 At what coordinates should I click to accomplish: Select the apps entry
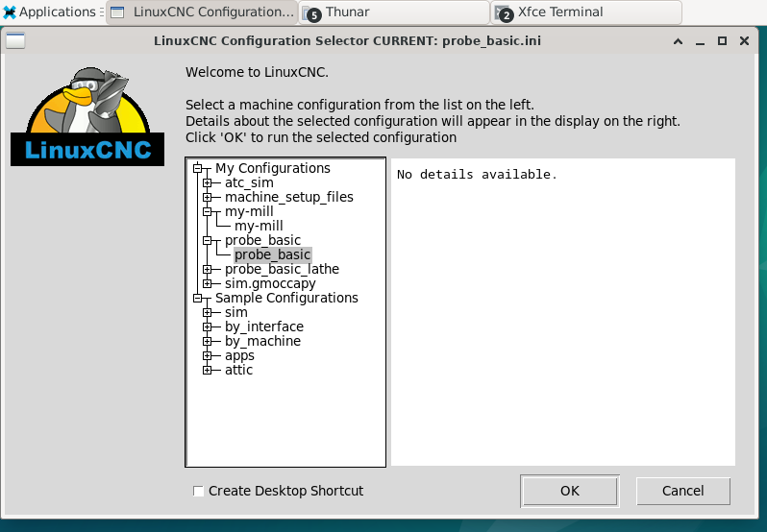[x=239, y=355]
